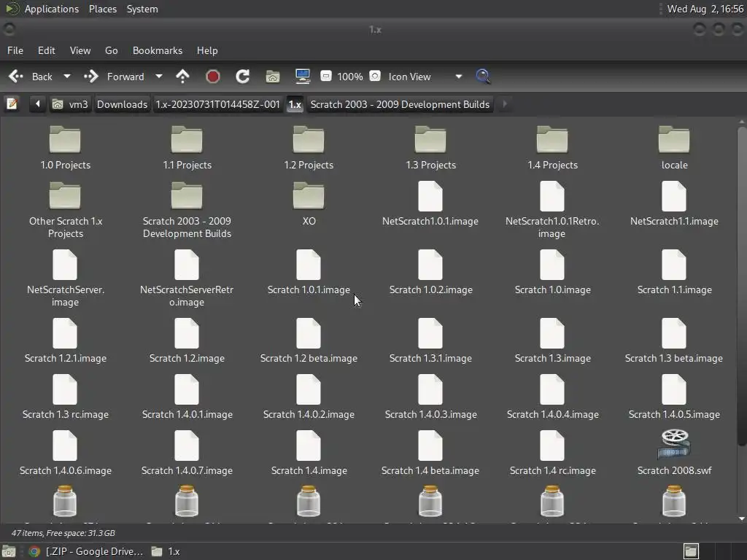The width and height of the screenshot is (747, 560).
Task: Click the show desktop icon in taskbar
Action: (9, 551)
